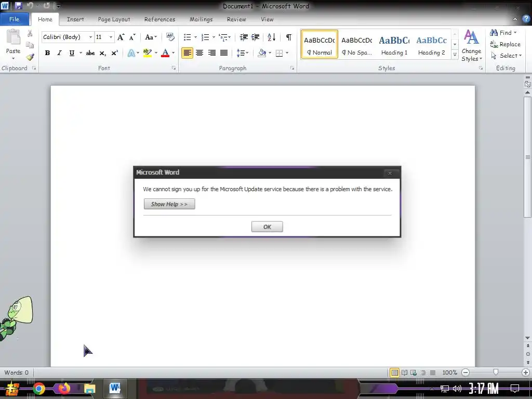Switch to the References tab
This screenshot has height=399, width=532.
click(x=160, y=19)
